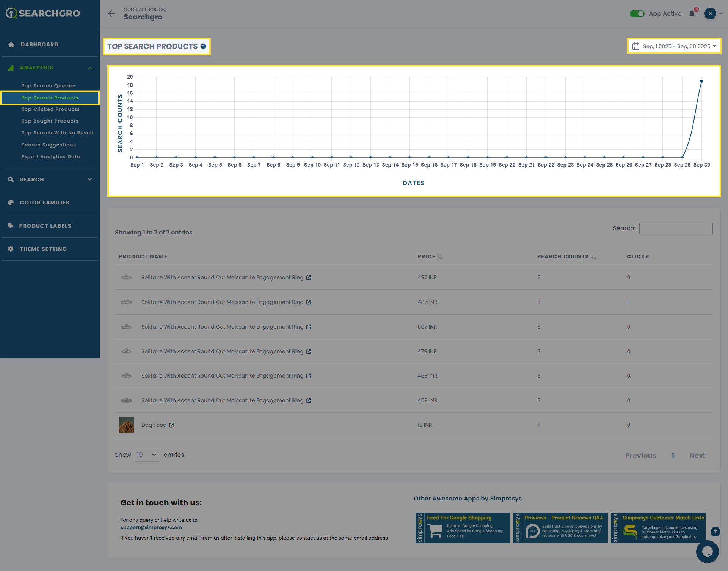
Task: Open the Show entries count dropdown
Action: (x=147, y=455)
